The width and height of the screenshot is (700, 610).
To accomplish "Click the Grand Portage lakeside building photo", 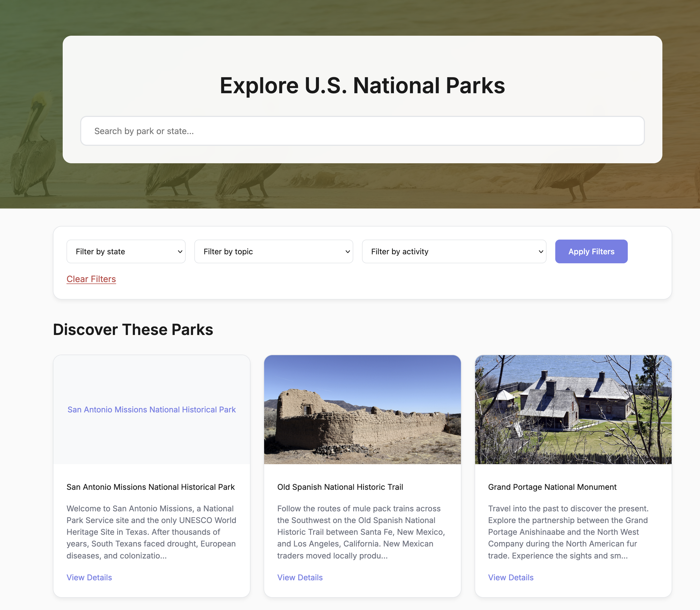I will coord(573,409).
